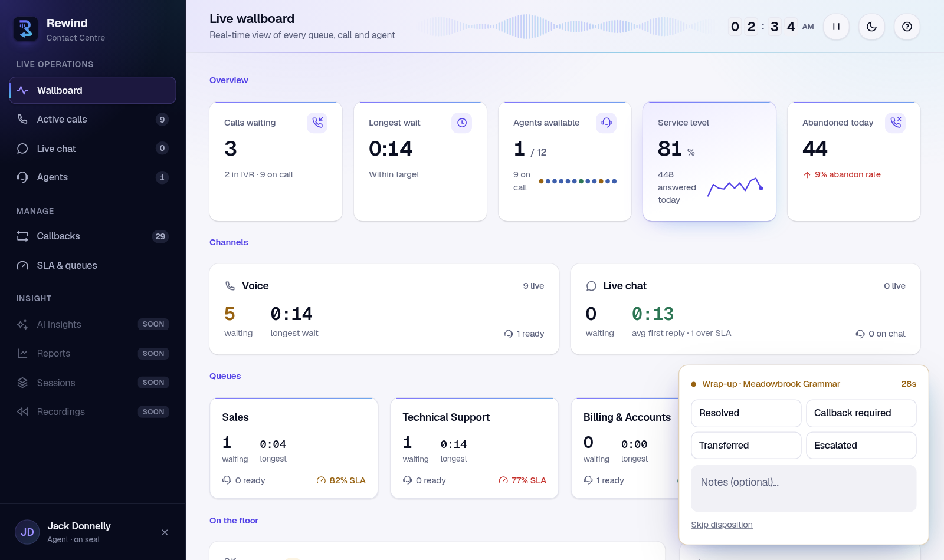Click the Agents available headset icon
The image size is (944, 560).
coord(607,123)
